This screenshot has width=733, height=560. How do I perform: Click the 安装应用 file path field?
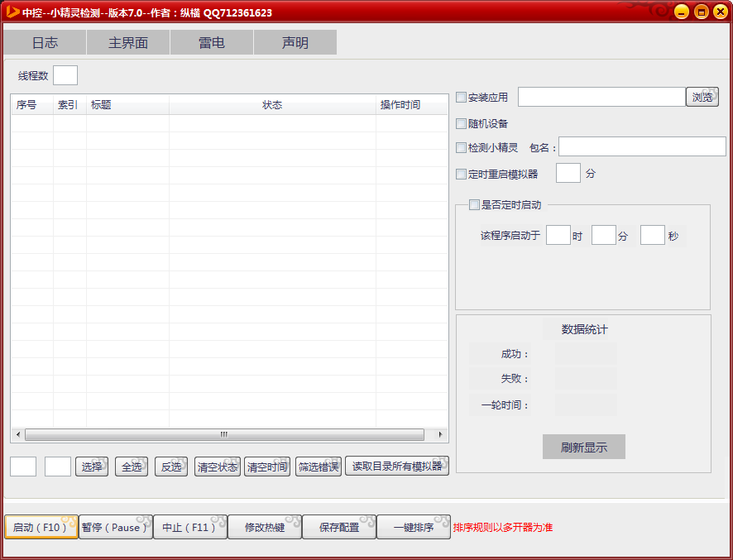(x=601, y=97)
